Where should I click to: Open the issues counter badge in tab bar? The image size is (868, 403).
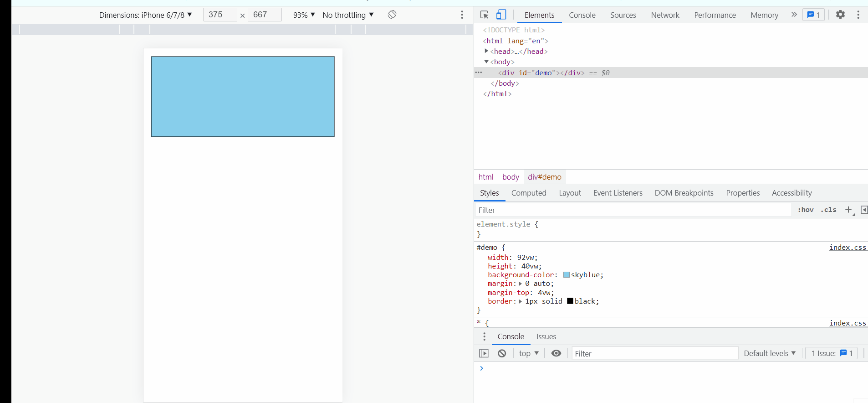[x=813, y=15]
